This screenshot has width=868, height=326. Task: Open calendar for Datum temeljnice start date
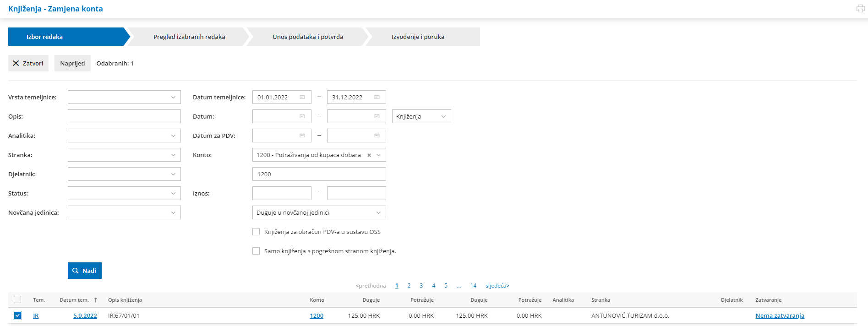pyautogui.click(x=302, y=97)
